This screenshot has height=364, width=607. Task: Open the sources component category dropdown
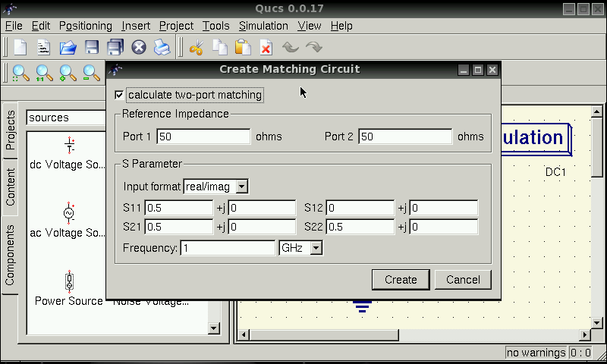(66, 118)
